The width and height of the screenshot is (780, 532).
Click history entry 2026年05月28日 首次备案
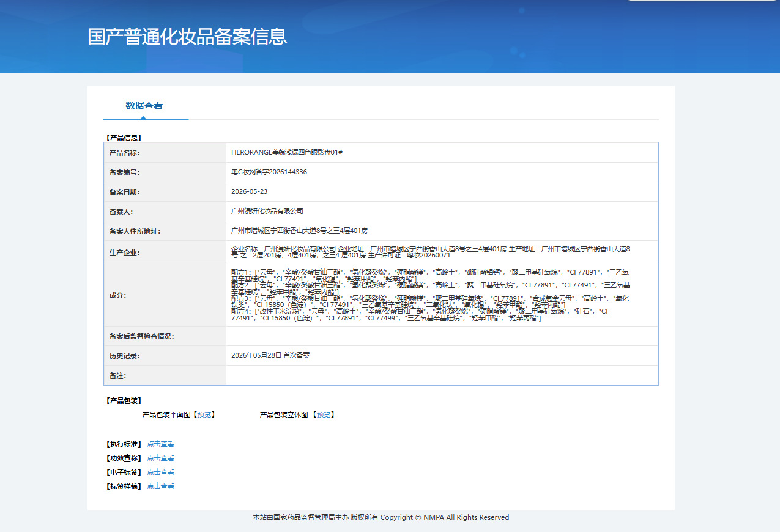click(x=270, y=355)
